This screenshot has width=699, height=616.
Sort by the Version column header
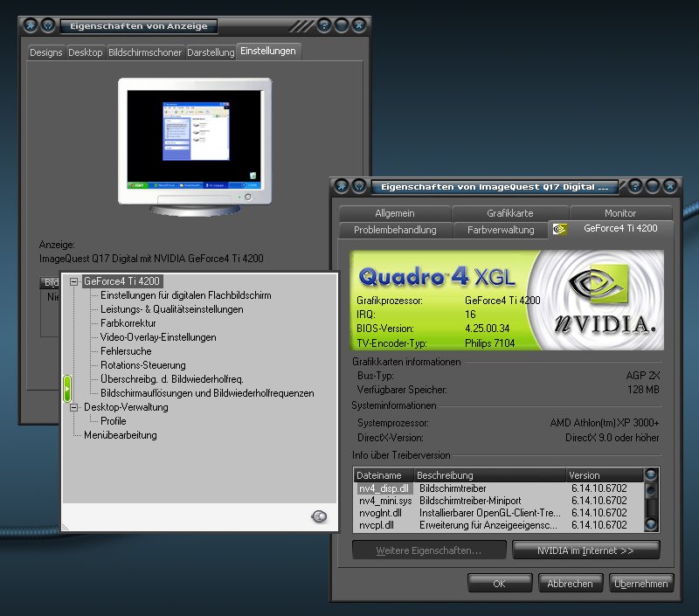[605, 475]
